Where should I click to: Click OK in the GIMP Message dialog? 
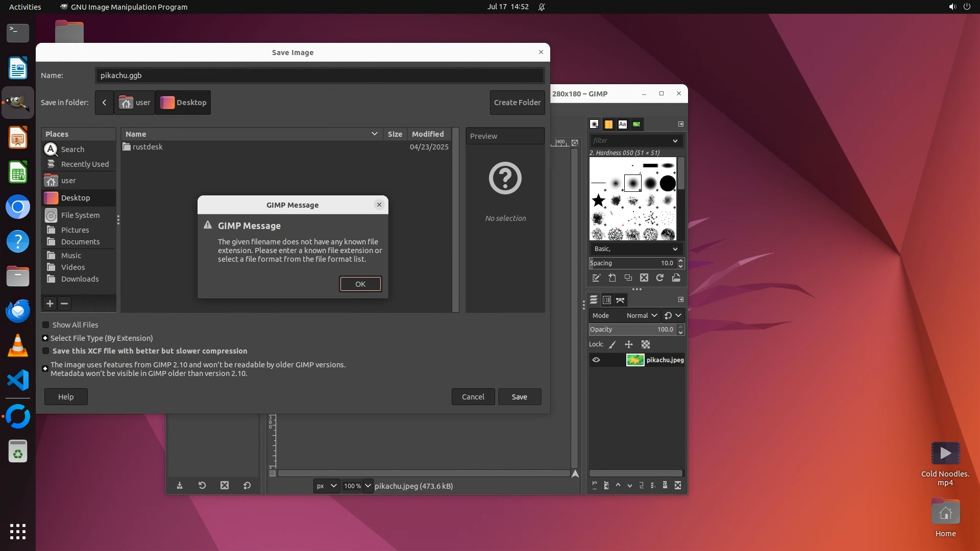click(360, 284)
